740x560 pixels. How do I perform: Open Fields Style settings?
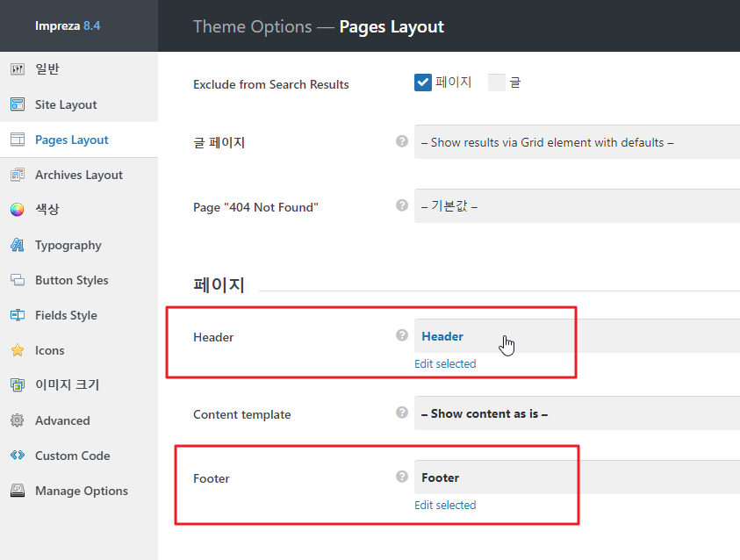point(66,315)
